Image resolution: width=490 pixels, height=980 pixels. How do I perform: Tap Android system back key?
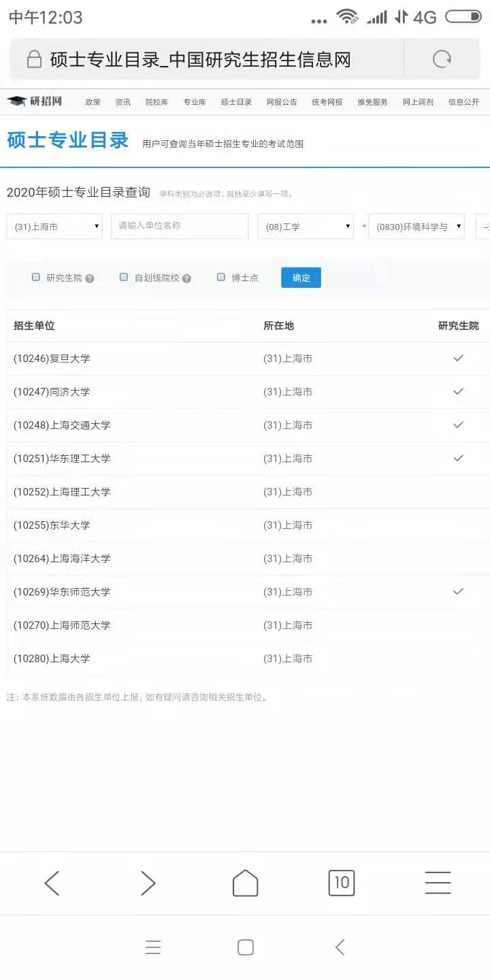340,947
